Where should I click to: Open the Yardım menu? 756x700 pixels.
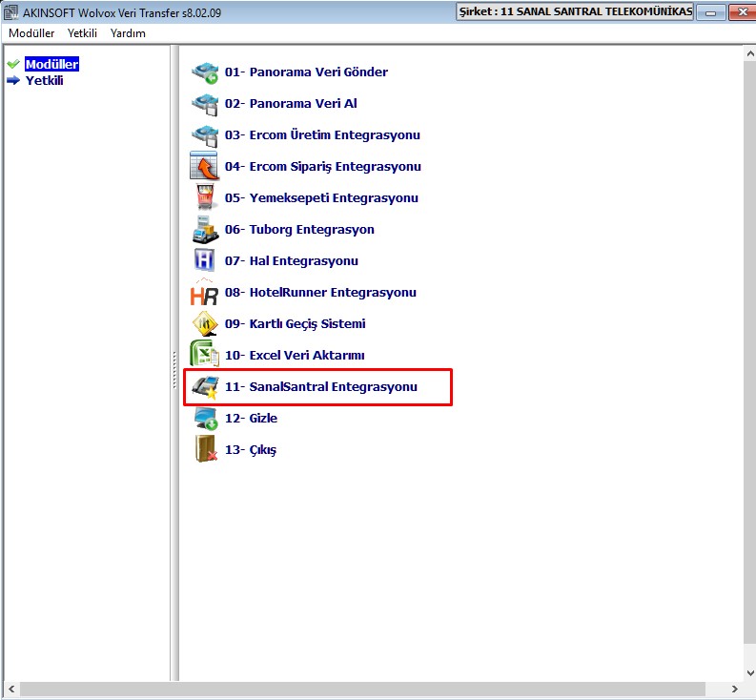pos(128,33)
